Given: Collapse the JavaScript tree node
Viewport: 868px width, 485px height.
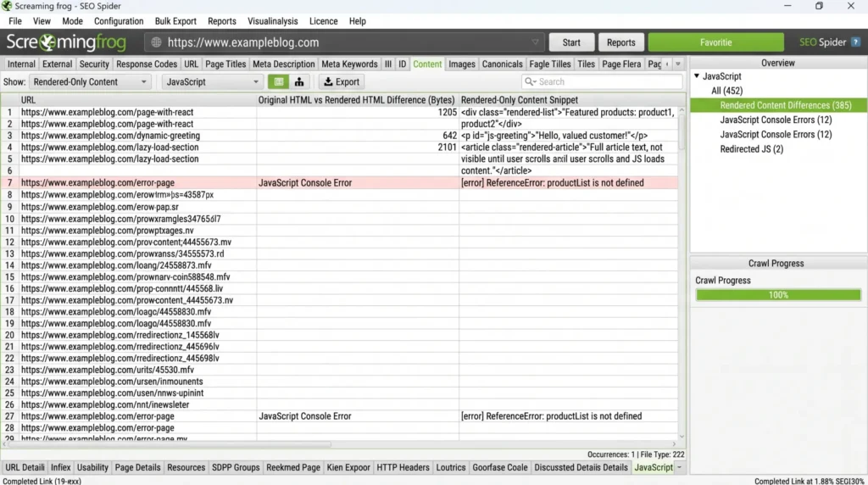Looking at the screenshot, I should [697, 75].
